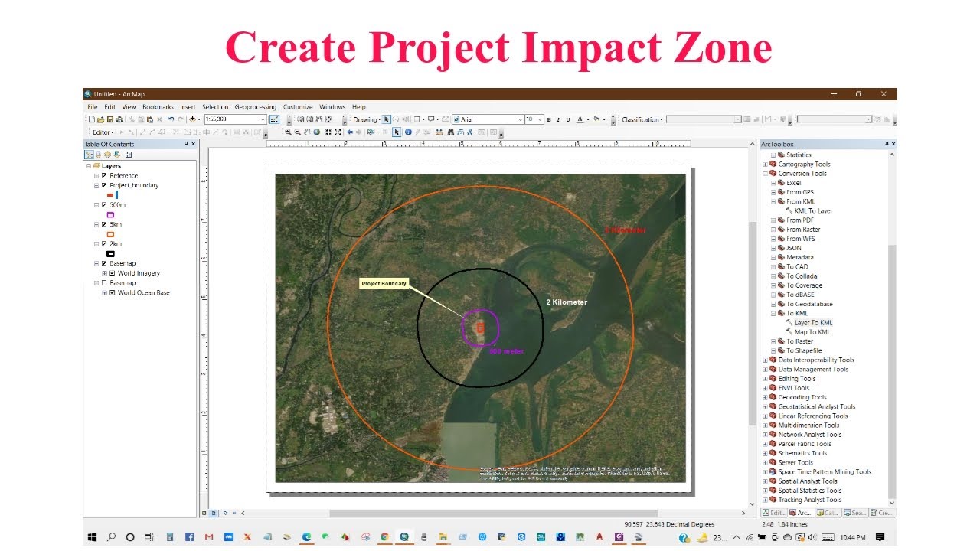Image resolution: width=980 pixels, height=551 pixels.
Task: Click the Open map document icon
Action: tap(100, 119)
